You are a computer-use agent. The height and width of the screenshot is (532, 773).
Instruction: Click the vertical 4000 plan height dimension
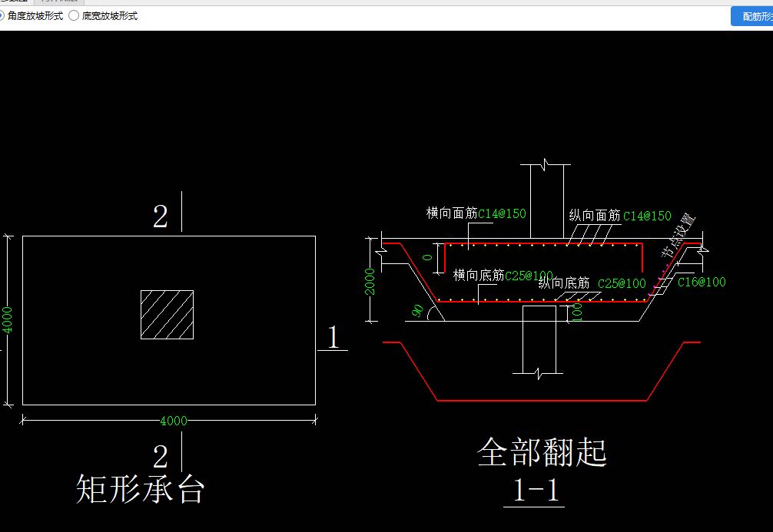pos(8,319)
